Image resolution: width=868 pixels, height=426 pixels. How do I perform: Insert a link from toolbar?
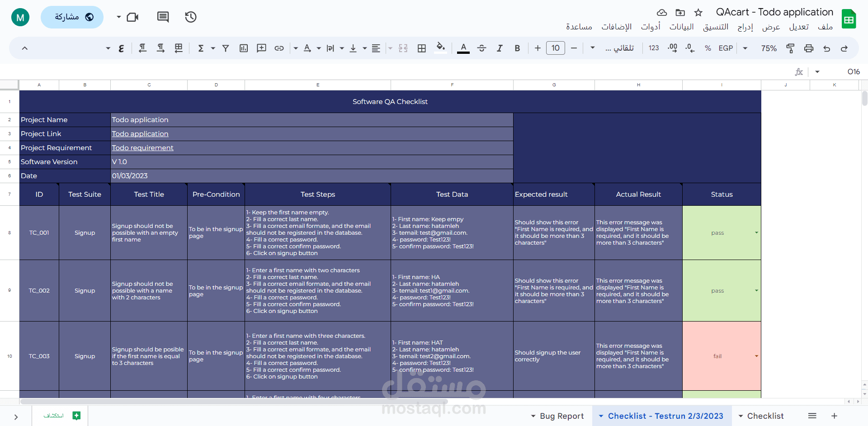279,48
